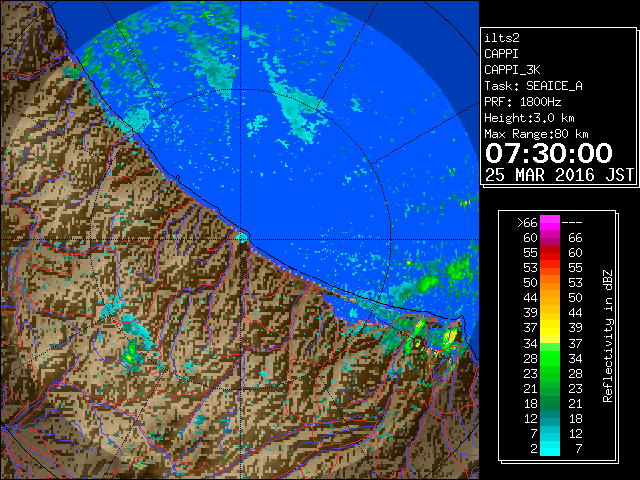Click the 'Task: SEAICE_A' line

(x=533, y=86)
